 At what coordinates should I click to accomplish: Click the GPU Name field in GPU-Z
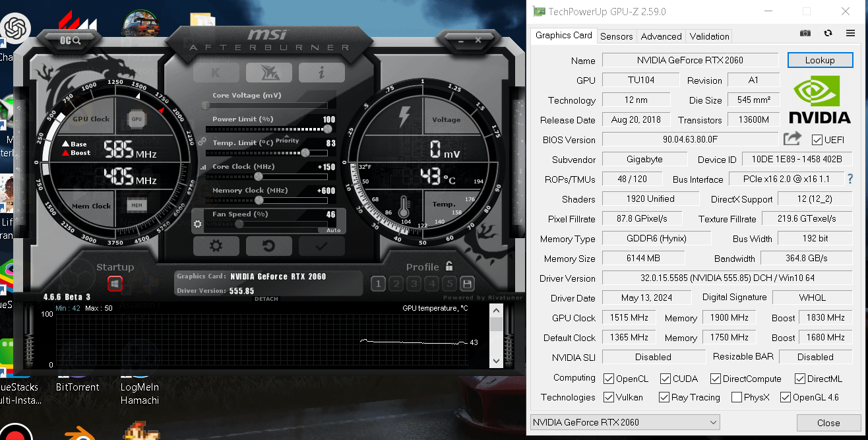pos(690,60)
